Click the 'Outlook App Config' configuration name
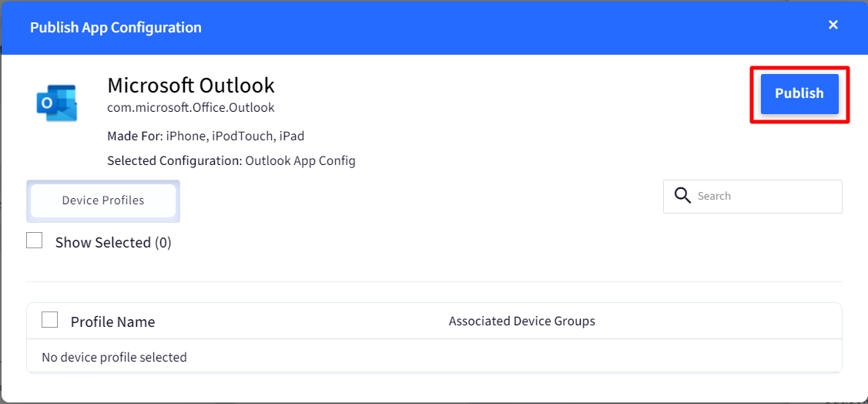Viewport: 868px width, 404px height. pos(300,161)
